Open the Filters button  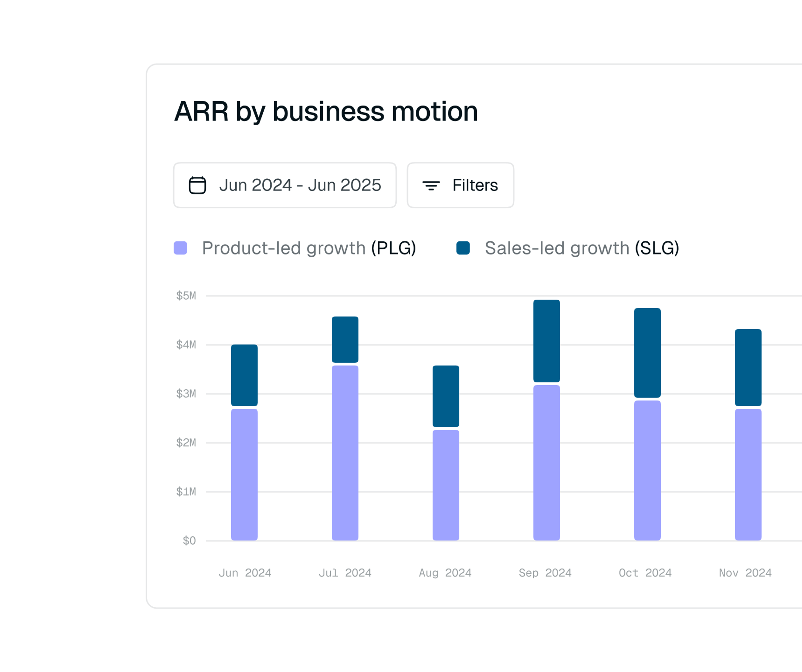point(460,185)
